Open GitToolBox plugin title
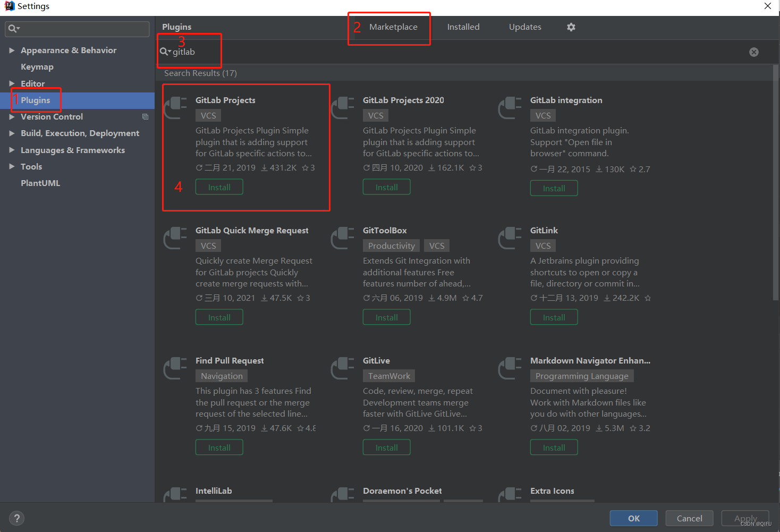Image resolution: width=780 pixels, height=532 pixels. 385,231
